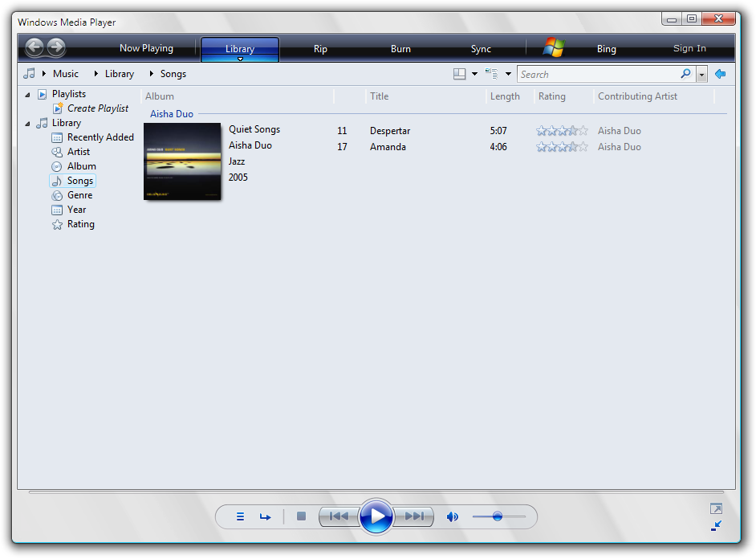Click the search magnifier icon

coord(685,74)
